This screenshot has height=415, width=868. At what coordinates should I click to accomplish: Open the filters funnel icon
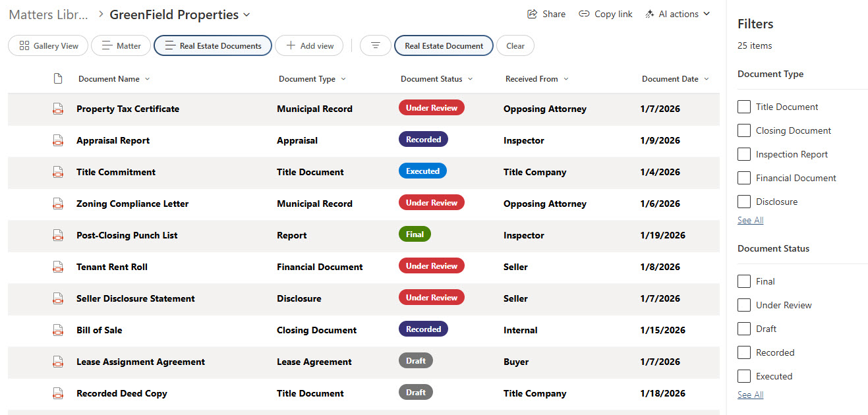[x=375, y=45]
